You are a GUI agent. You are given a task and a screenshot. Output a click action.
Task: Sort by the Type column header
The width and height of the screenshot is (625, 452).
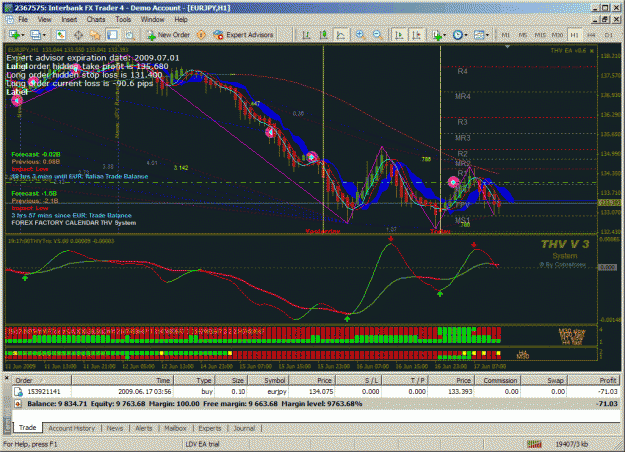[195, 380]
